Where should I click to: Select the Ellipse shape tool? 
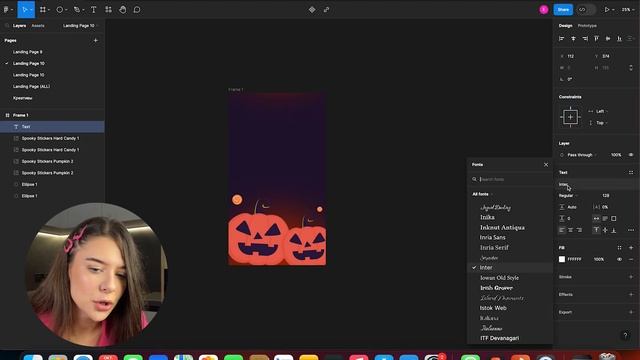(x=60, y=9)
